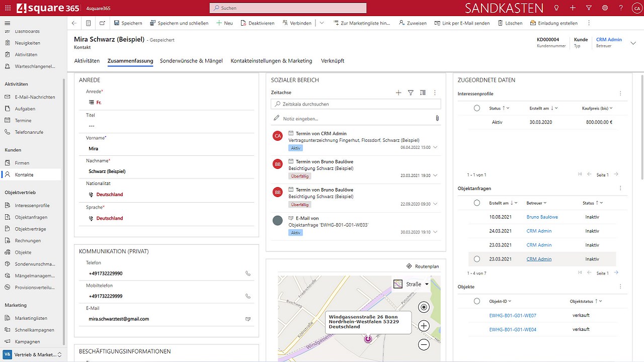Screen dimensions: 644x362
Task: Click the main form vertical scrollbar
Action: click(x=641, y=127)
